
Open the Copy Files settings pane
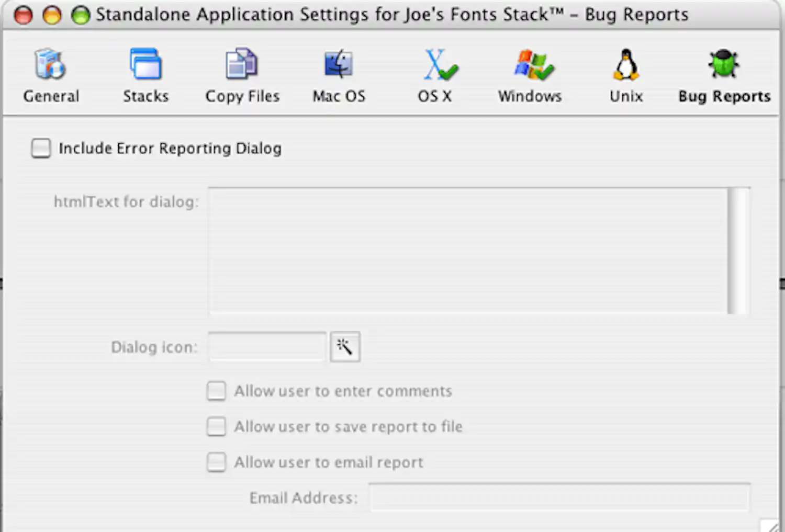(x=242, y=73)
